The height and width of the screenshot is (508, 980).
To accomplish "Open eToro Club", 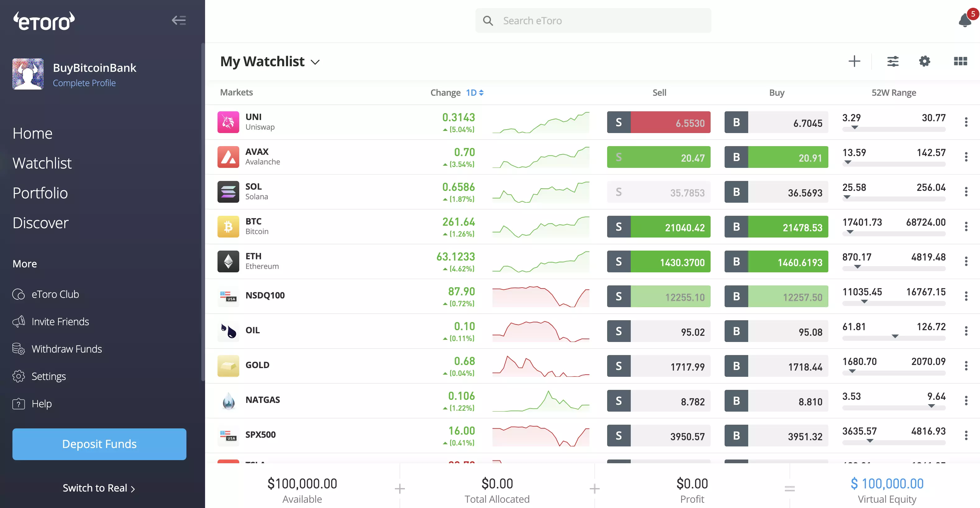I will (x=46, y=294).
